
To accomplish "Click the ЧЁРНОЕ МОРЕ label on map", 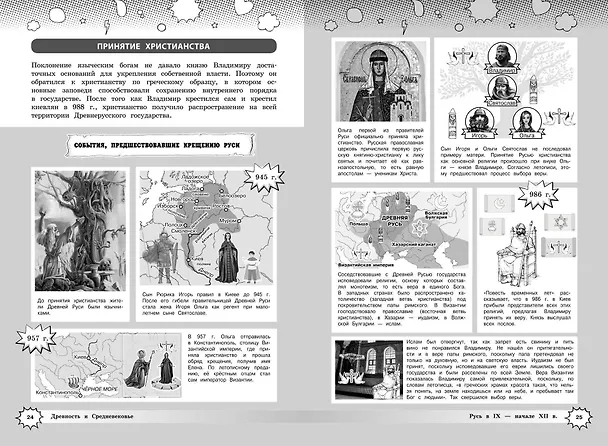I will click(x=99, y=388).
